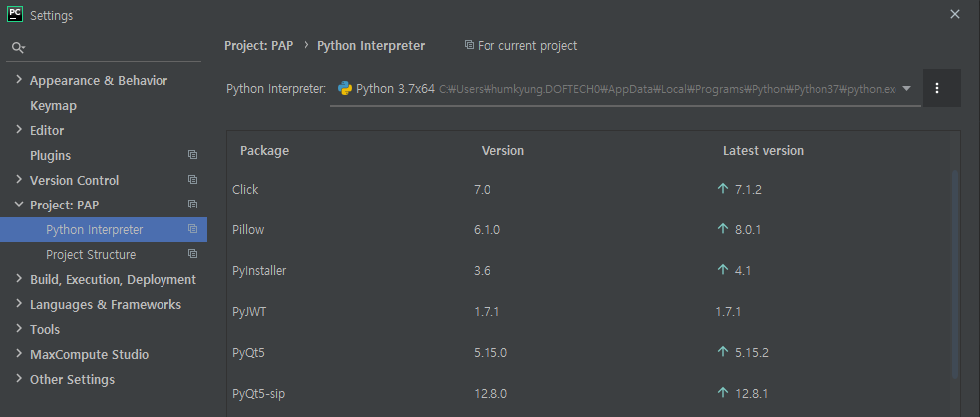Click the upgrade arrow for Pillow package
Viewport: 980px width, 417px height.
pos(723,229)
